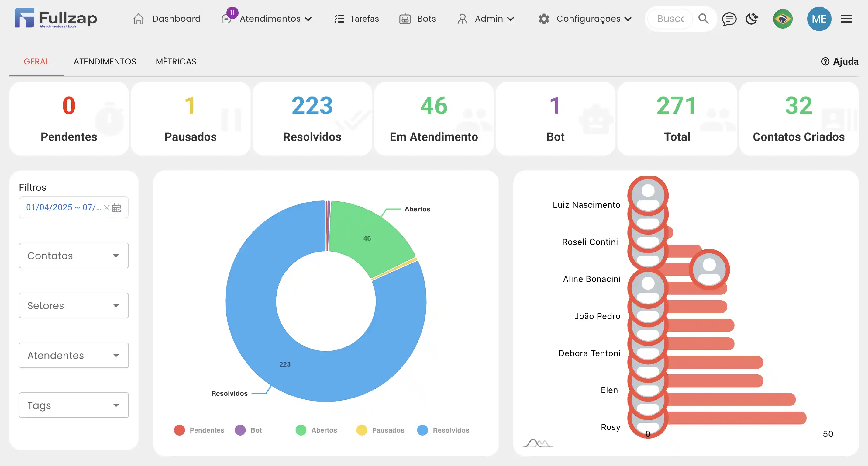Image resolution: width=868 pixels, height=466 pixels.
Task: Click the search magnifier icon
Action: 703,19
